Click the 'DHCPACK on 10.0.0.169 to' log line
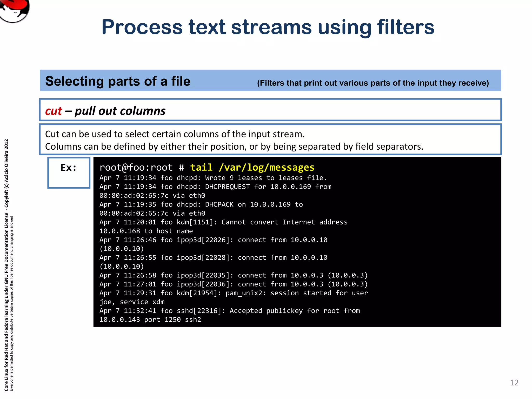This screenshot has width=532, height=399. tap(201, 204)
